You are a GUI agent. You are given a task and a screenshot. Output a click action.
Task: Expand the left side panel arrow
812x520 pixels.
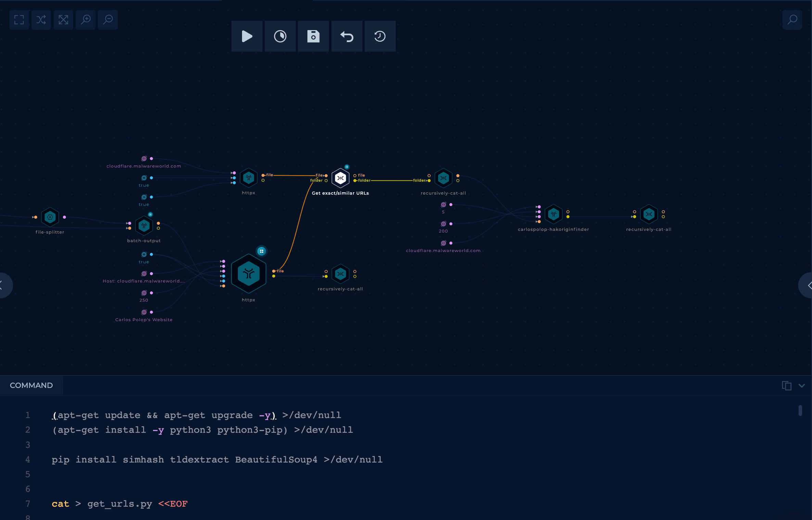[x=3, y=285]
